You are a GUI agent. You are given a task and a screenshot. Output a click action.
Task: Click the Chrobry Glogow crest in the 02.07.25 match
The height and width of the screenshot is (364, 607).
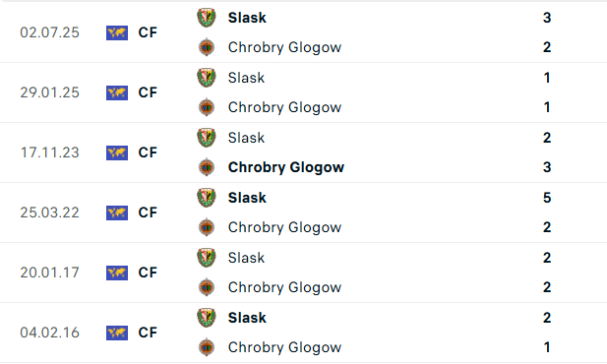[207, 47]
